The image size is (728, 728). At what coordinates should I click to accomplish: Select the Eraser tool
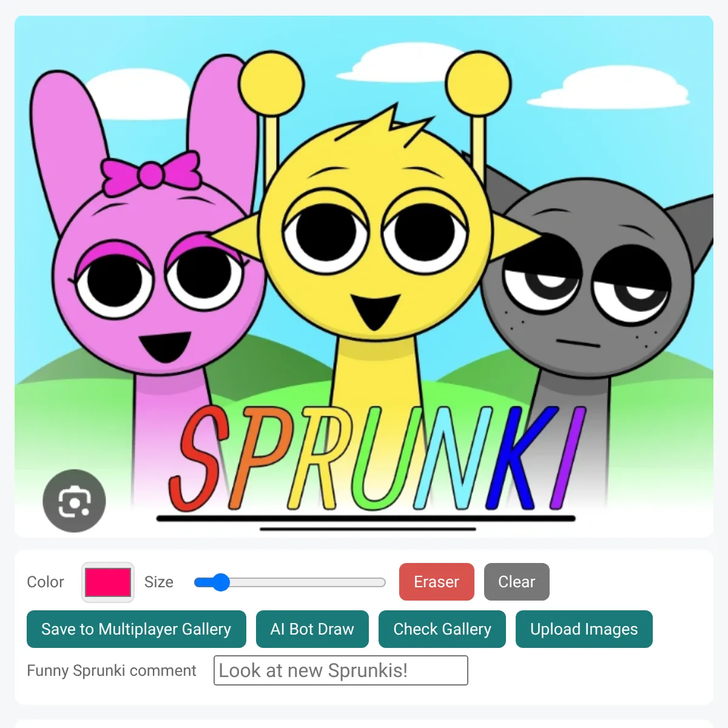coord(436,582)
